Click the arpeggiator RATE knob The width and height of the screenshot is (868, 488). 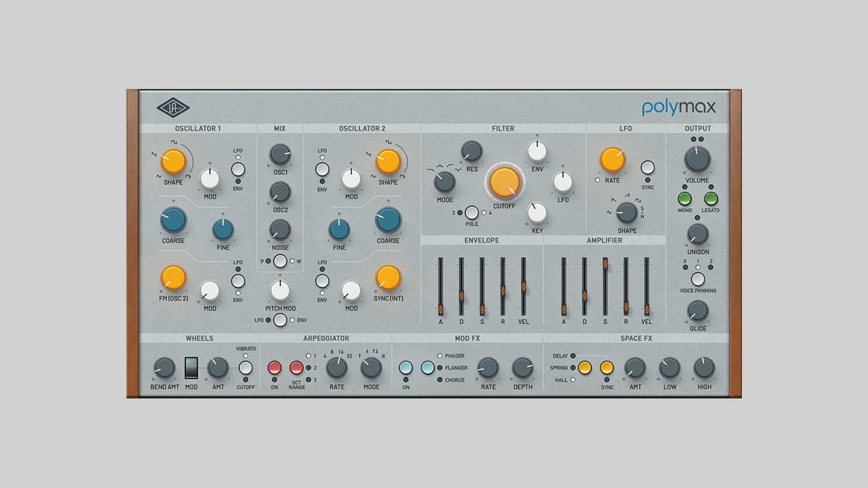337,368
